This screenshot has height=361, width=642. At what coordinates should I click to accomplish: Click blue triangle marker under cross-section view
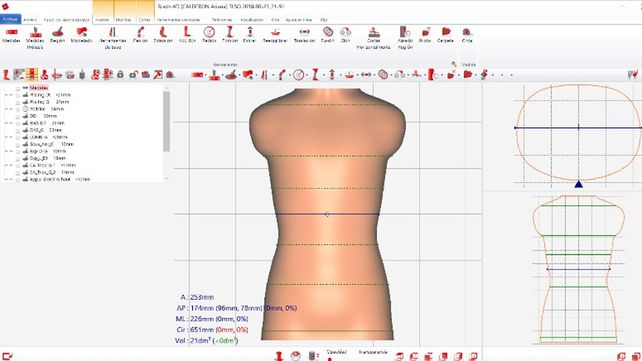tap(578, 184)
